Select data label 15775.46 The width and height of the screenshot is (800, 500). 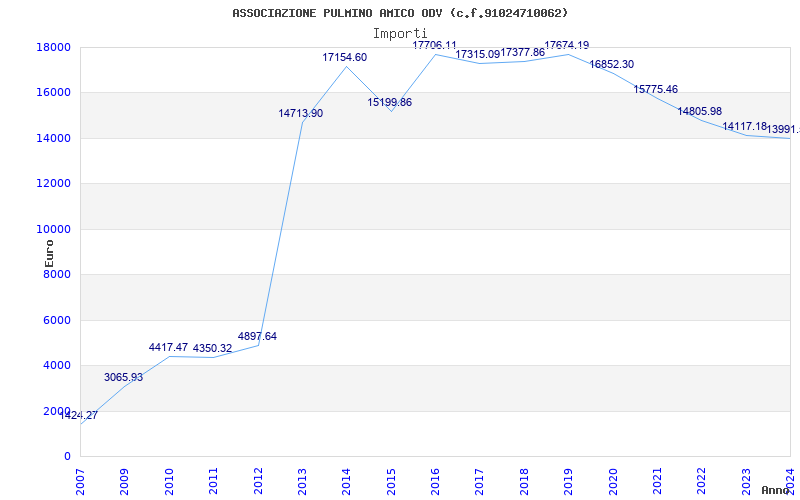tap(656, 89)
